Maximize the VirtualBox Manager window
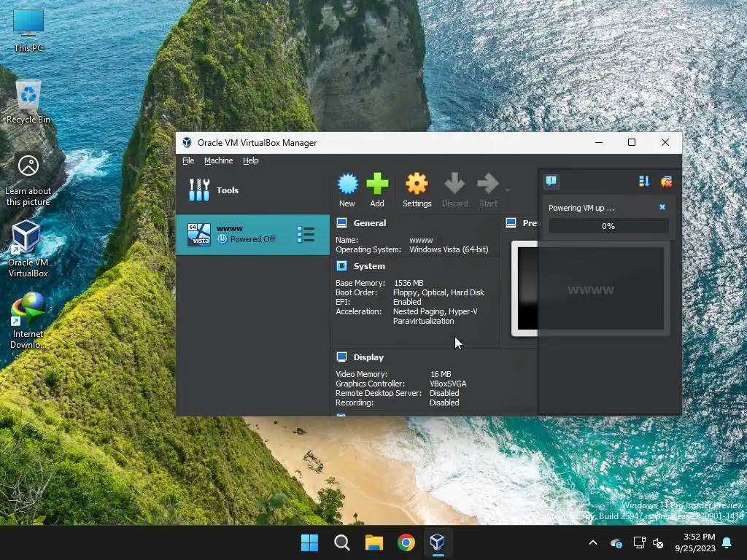 (632, 142)
